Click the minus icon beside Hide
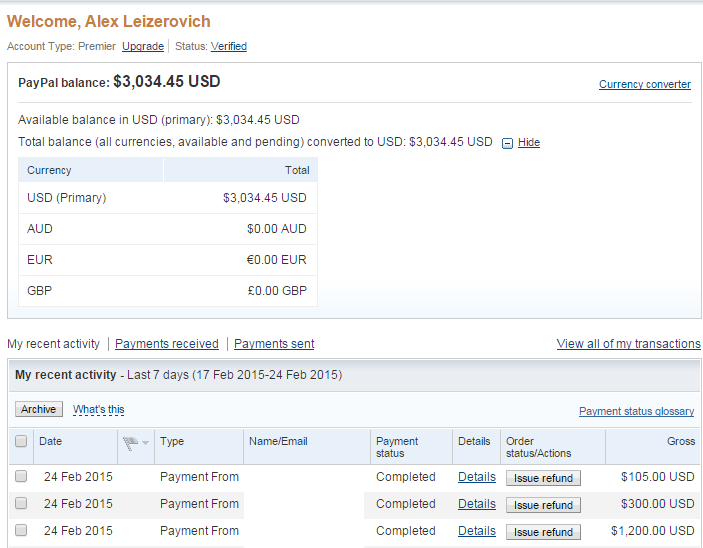This screenshot has width=703, height=548. [507, 143]
